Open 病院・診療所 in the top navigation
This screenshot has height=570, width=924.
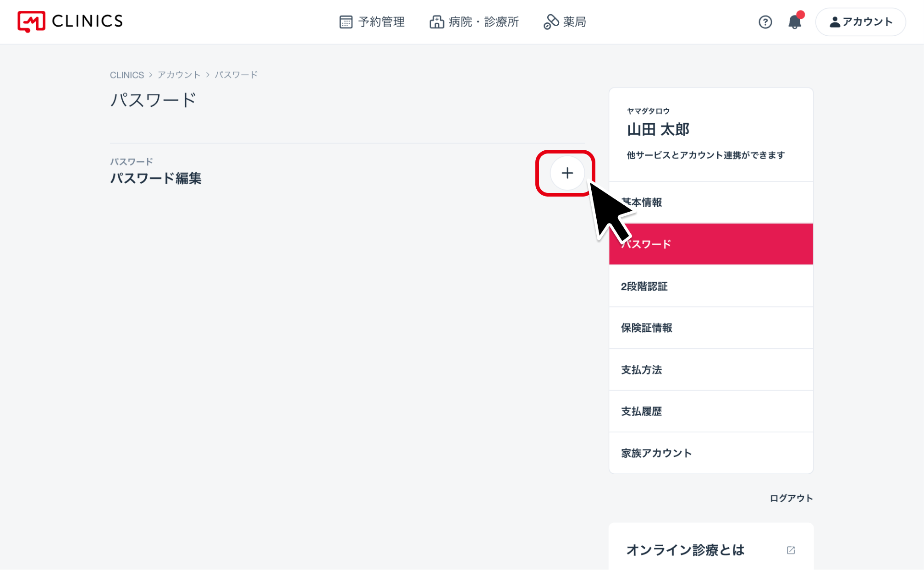pyautogui.click(x=474, y=22)
